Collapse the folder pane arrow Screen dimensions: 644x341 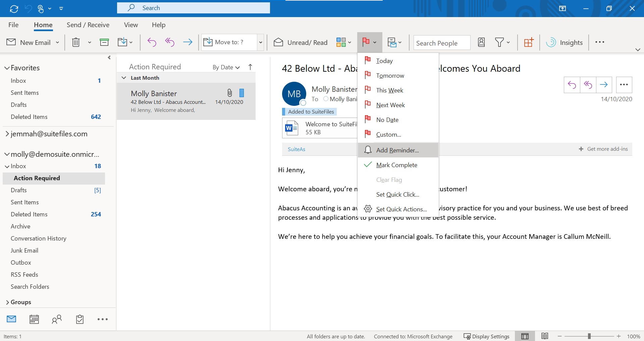109,58
